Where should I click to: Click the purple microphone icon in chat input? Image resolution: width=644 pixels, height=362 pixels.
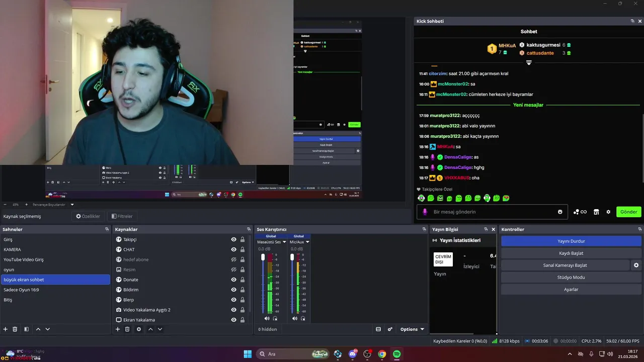(425, 212)
